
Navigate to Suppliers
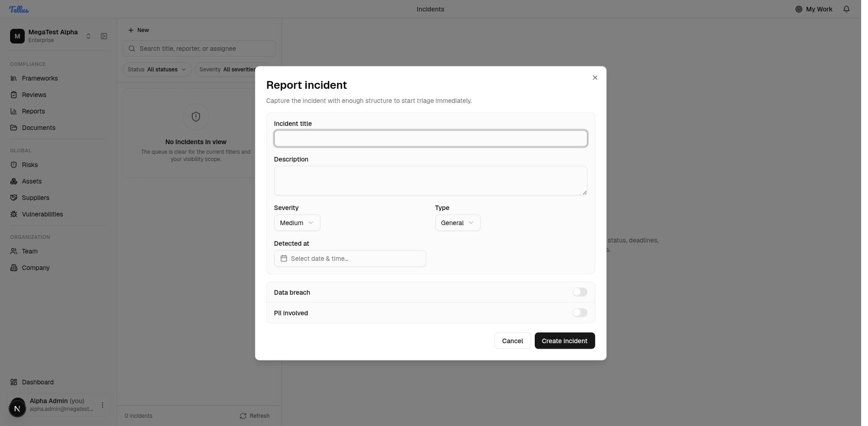click(36, 198)
